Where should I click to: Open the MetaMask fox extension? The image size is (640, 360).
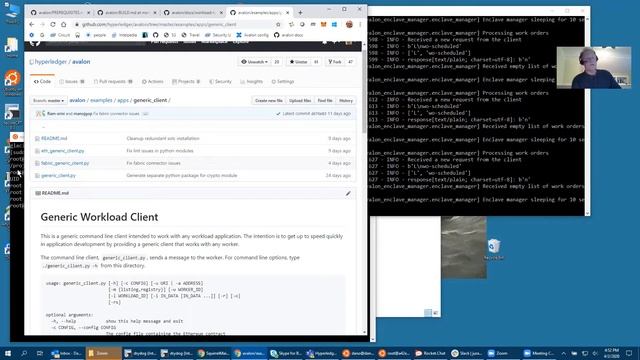[x=323, y=24]
